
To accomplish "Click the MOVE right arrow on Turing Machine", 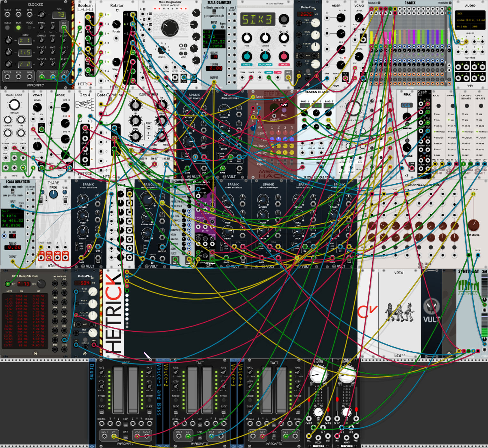I will coord(185,53).
